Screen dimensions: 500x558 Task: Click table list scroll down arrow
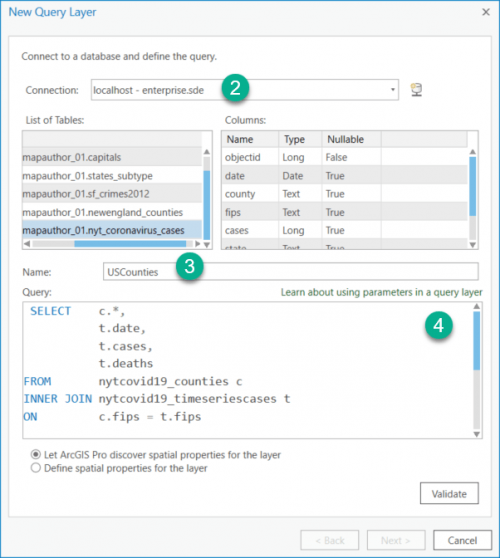(206, 244)
